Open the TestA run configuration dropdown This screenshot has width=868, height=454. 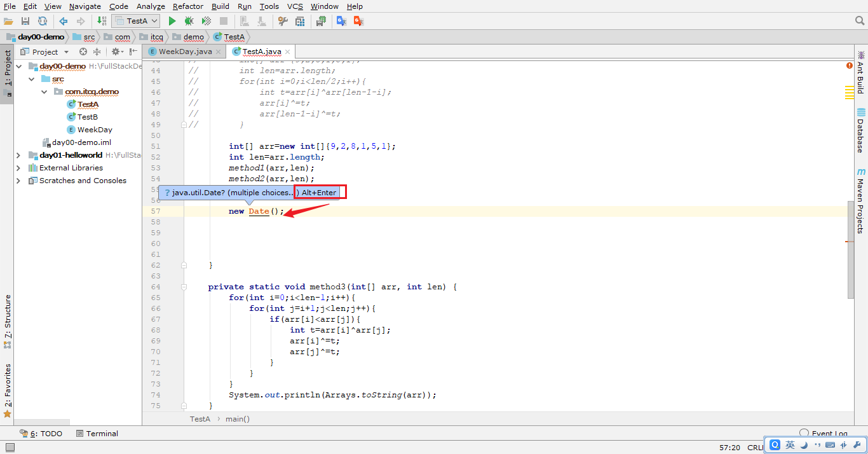pyautogui.click(x=135, y=21)
